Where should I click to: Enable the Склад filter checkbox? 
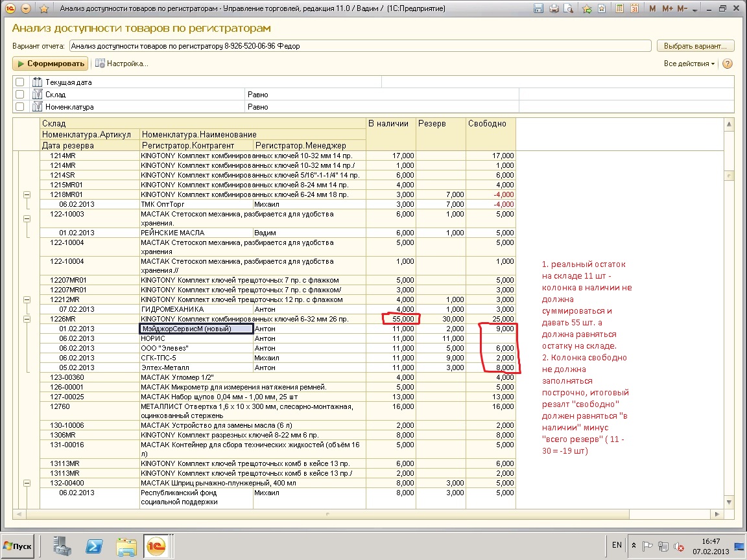click(x=19, y=94)
